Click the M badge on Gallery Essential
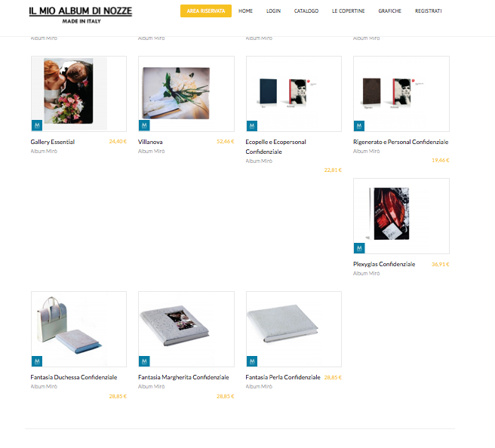 pos(37,125)
